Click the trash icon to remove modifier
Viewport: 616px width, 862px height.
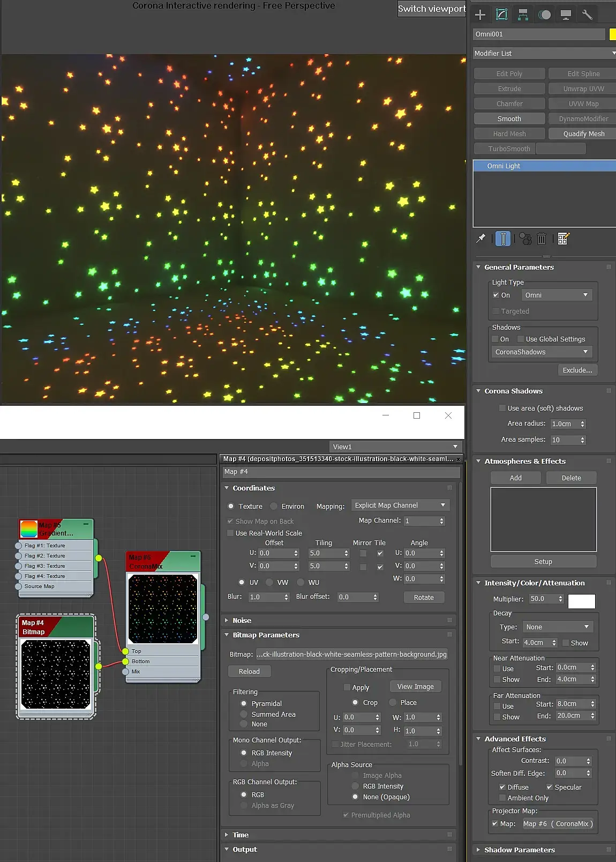542,239
